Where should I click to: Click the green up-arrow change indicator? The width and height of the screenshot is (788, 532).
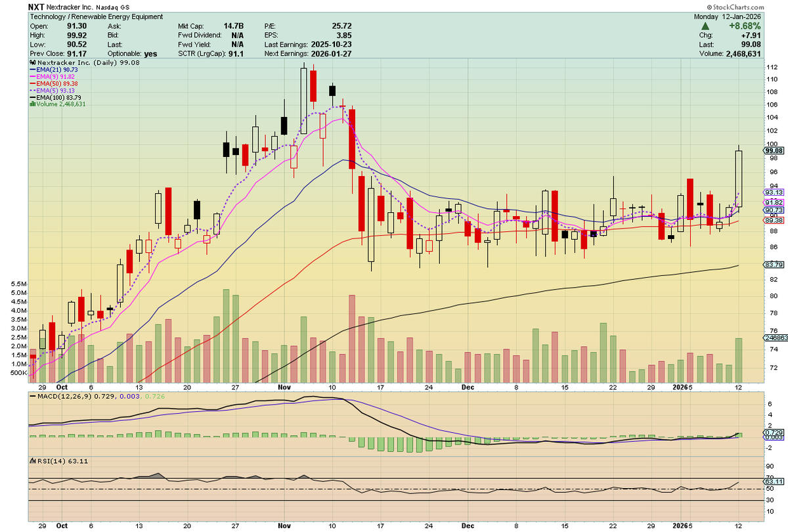click(x=706, y=26)
